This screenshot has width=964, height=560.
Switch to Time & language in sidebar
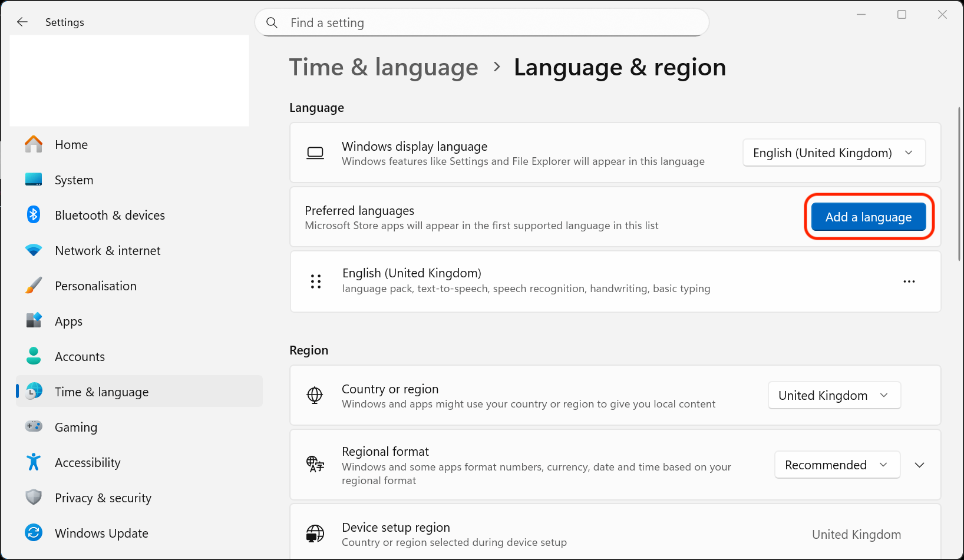click(x=101, y=391)
